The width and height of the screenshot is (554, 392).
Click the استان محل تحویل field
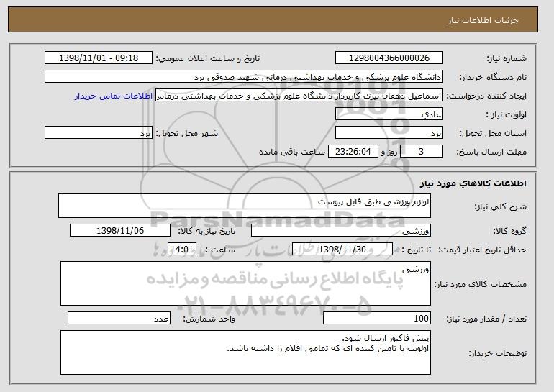click(389, 133)
